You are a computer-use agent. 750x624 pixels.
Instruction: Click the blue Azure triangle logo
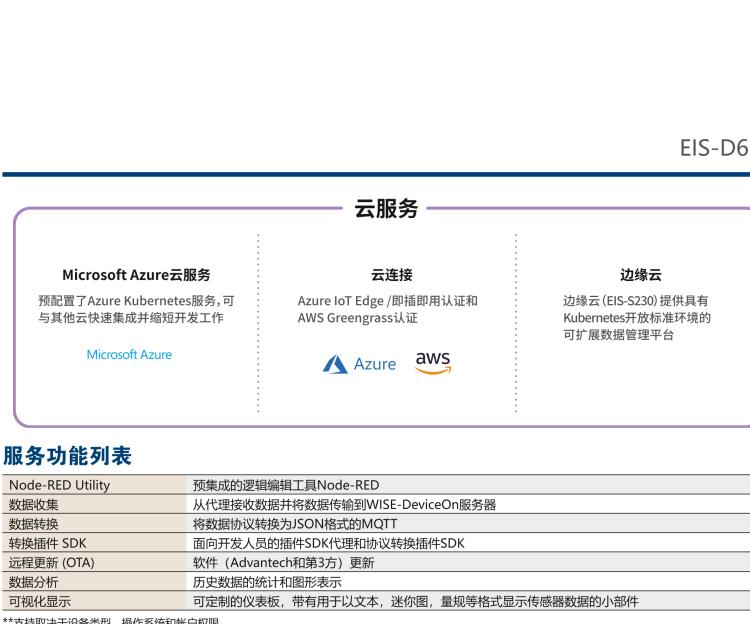pyautogui.click(x=335, y=365)
